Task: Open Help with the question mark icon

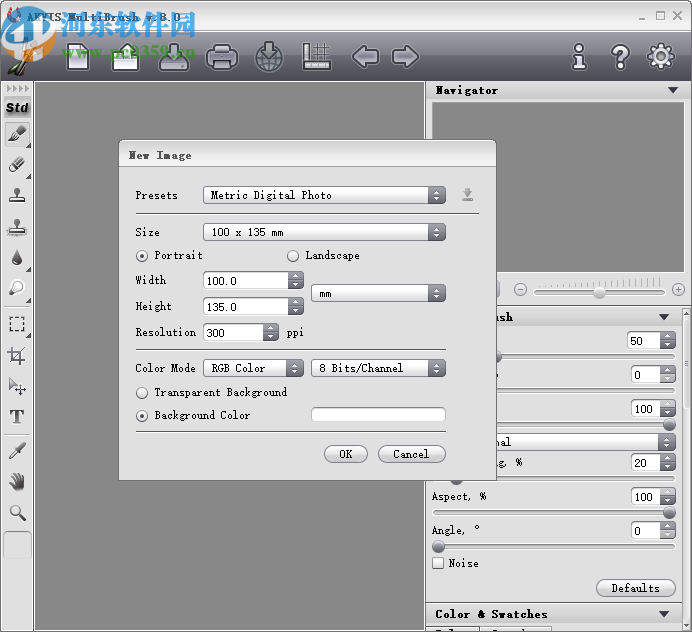Action: [620, 56]
